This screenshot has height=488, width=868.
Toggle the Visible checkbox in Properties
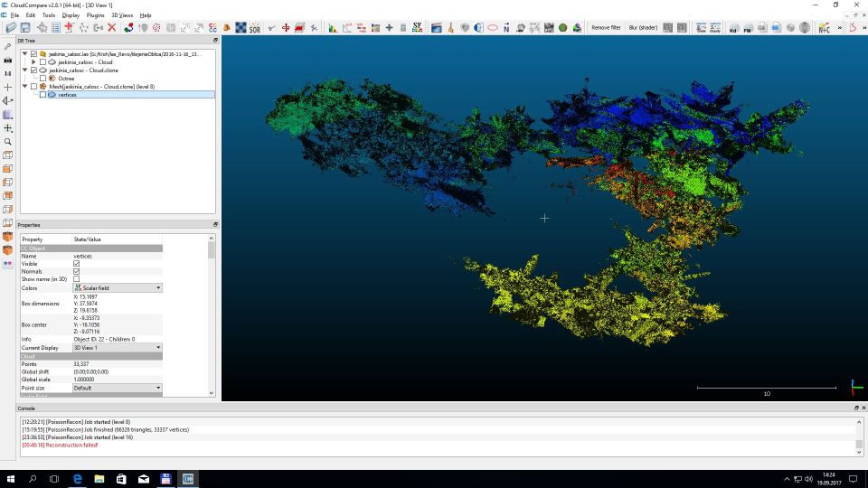tap(77, 264)
